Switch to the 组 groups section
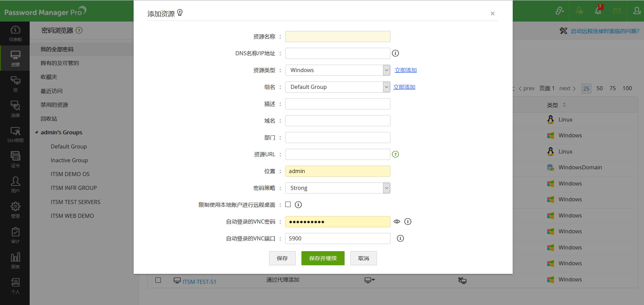 point(15,83)
